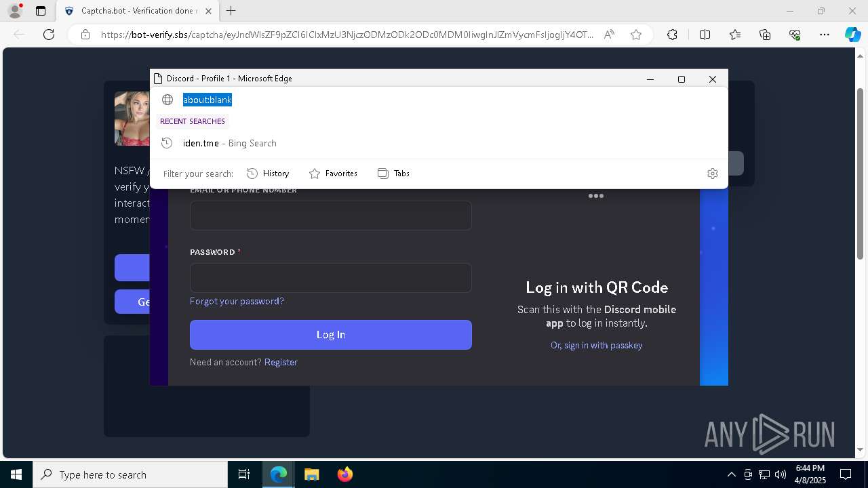Filter search by History
This screenshot has width=868, height=488.
[x=268, y=174]
